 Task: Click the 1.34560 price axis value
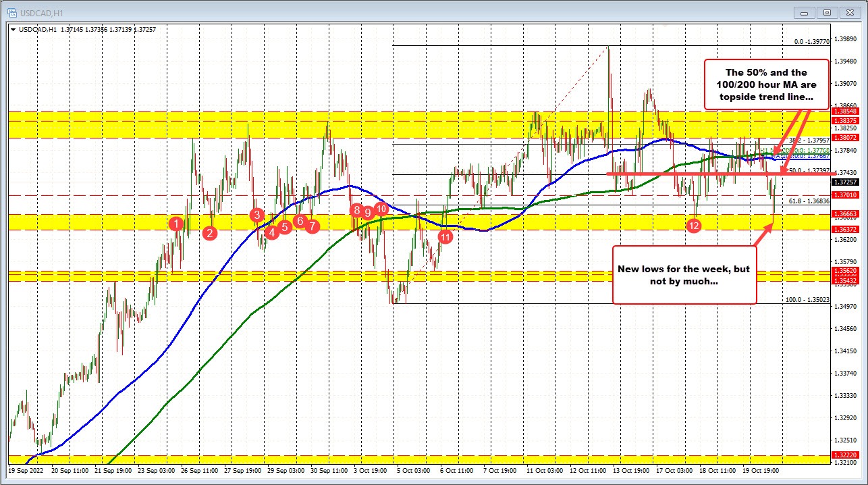[x=846, y=328]
